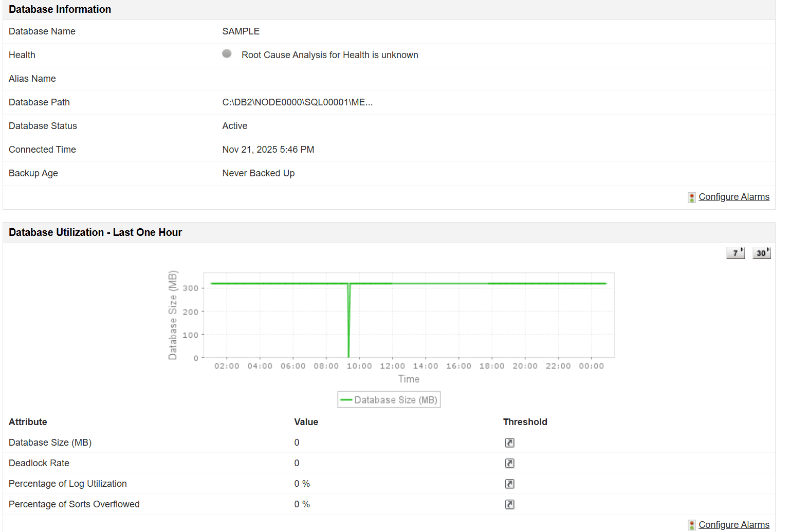Screen dimensions: 790x532
Task: Open threshold editor for Database Size (MB)
Action: [x=509, y=443]
